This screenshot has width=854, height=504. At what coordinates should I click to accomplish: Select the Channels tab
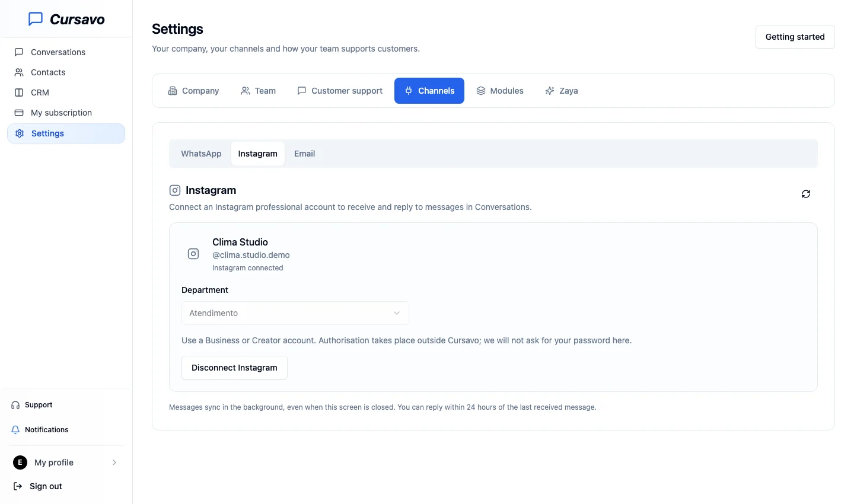click(x=429, y=91)
